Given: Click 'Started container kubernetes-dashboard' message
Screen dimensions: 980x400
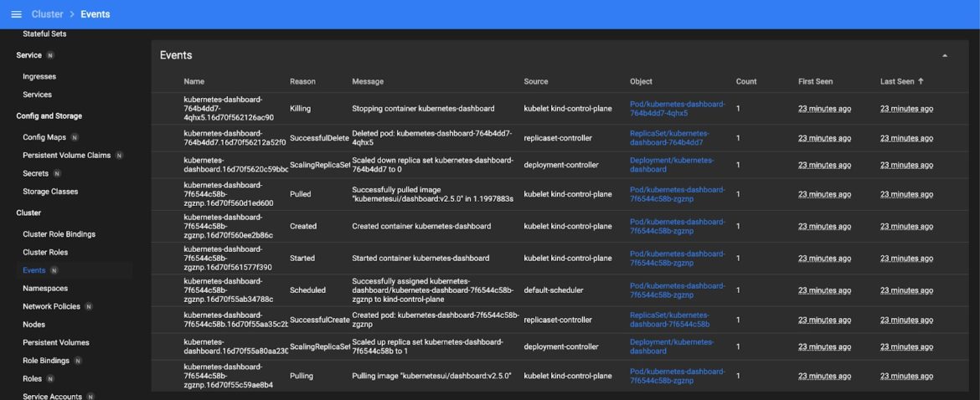Looking at the screenshot, I should pos(420,259).
